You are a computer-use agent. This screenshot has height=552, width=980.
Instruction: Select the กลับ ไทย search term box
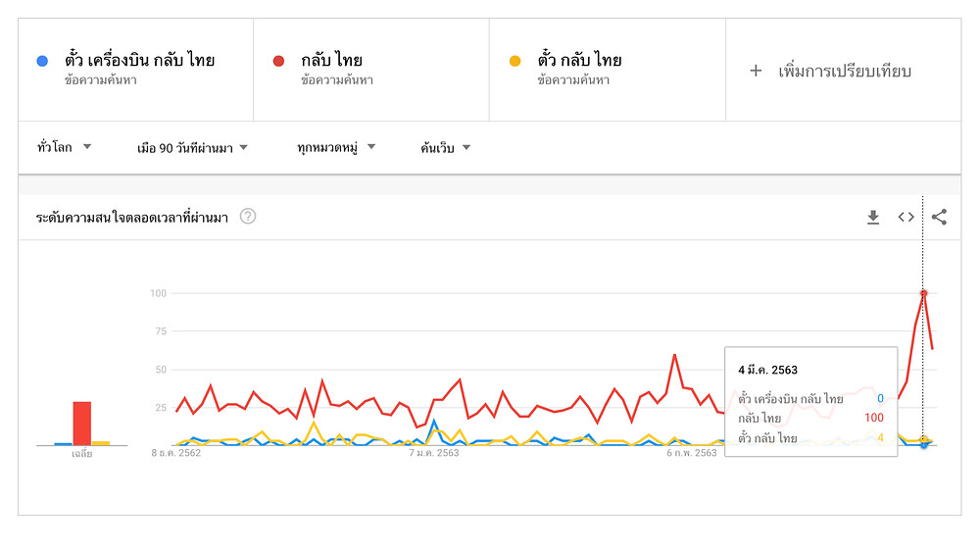pyautogui.click(x=331, y=61)
